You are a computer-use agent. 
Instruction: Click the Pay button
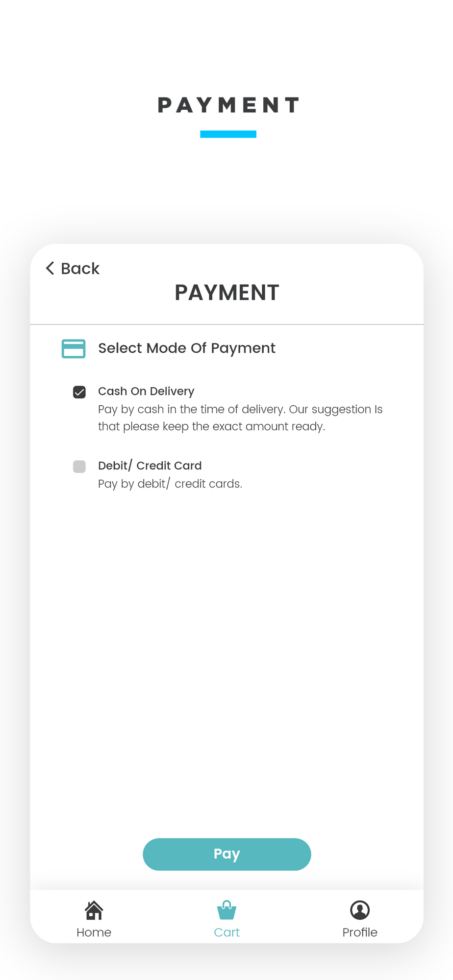tap(227, 854)
